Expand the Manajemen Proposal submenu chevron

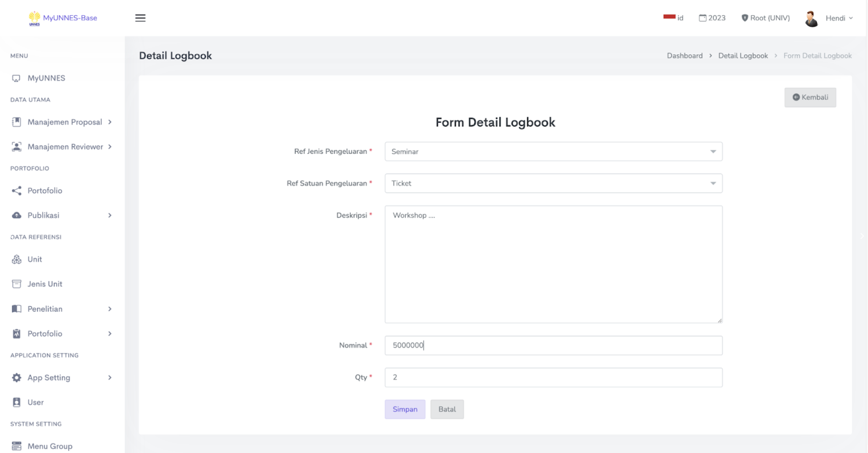tap(110, 122)
